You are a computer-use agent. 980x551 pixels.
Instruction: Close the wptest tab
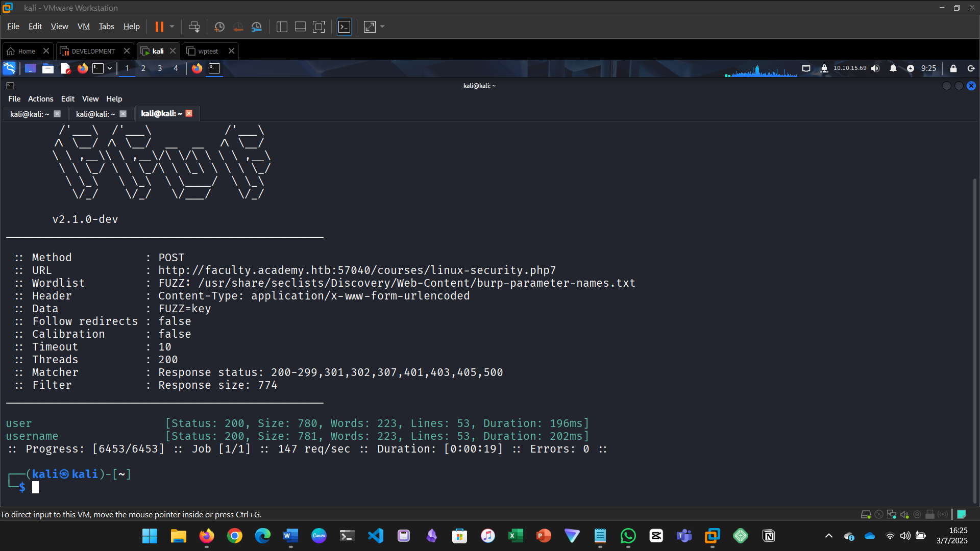pyautogui.click(x=231, y=51)
